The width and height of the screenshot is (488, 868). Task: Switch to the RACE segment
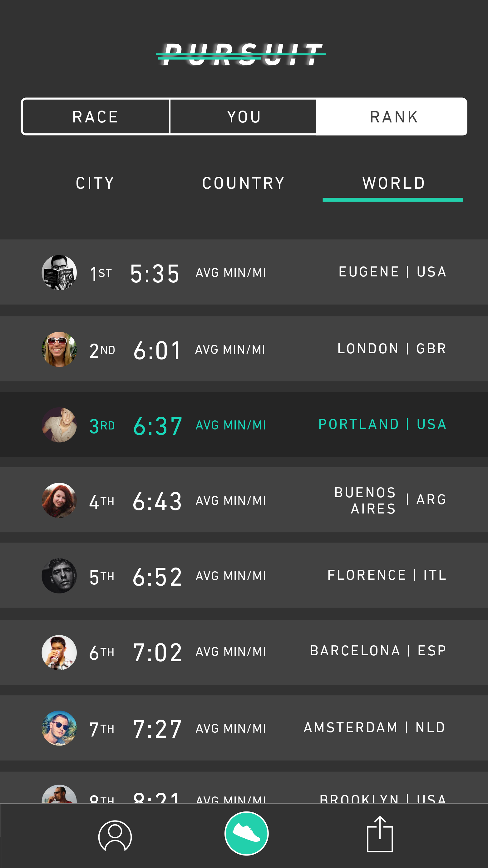pos(96,117)
